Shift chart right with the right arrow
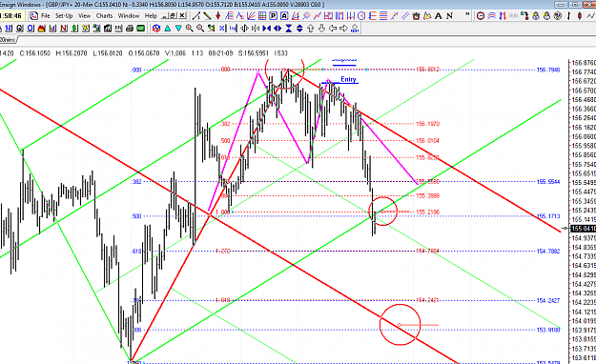 [343, 29]
